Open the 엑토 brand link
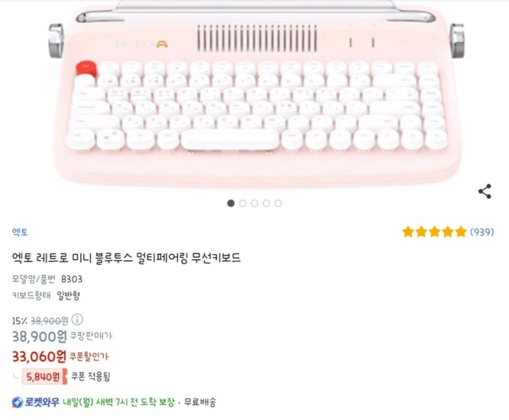 click(20, 232)
